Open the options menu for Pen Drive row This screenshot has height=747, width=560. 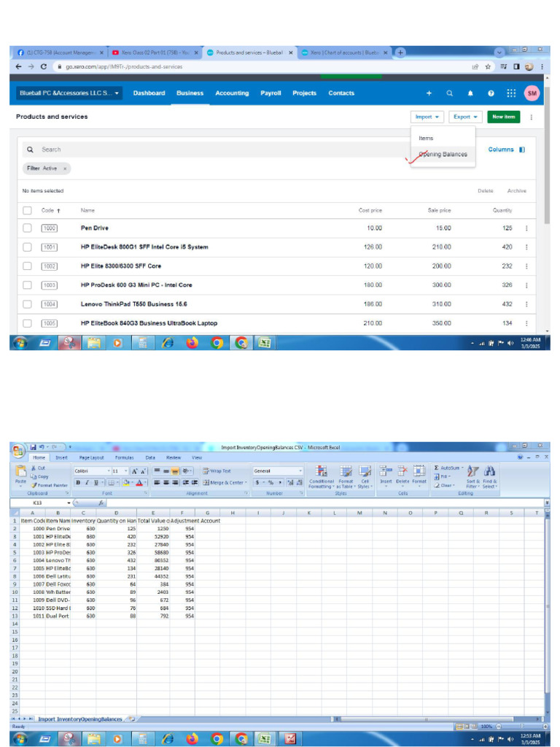(526, 228)
